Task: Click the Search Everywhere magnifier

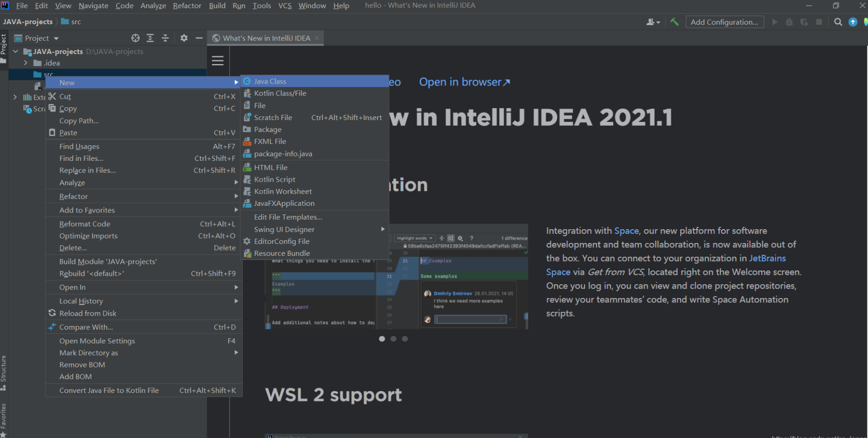Action: click(x=838, y=22)
